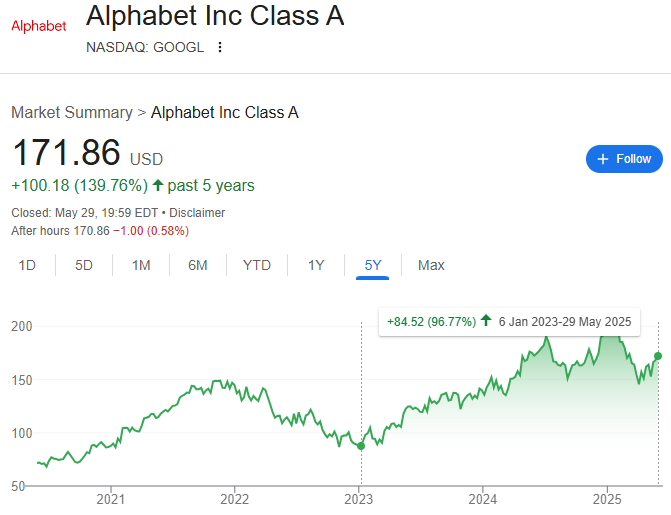Click the 2024 label on chart axis

483,499
